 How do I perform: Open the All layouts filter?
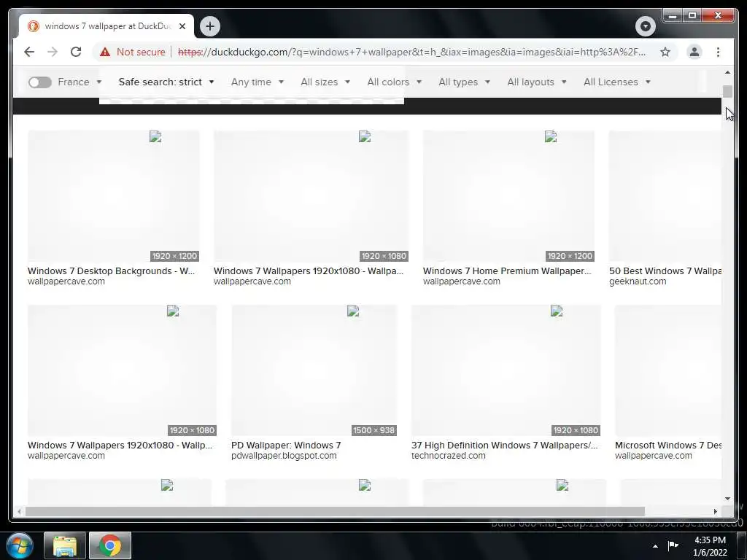click(x=537, y=82)
